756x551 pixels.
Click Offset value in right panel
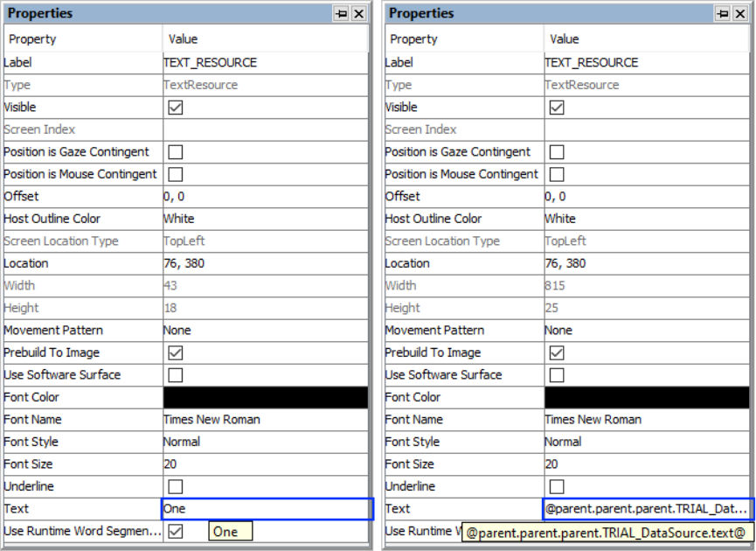647,197
